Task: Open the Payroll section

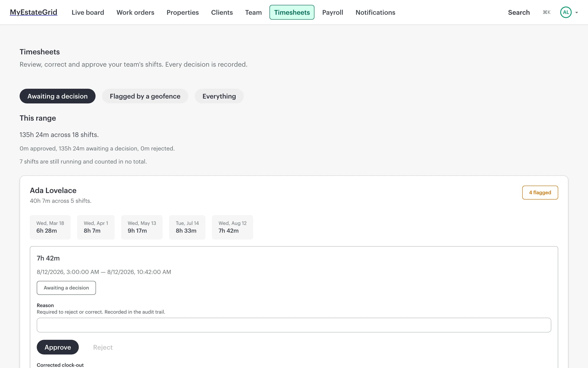Action: 333,12
